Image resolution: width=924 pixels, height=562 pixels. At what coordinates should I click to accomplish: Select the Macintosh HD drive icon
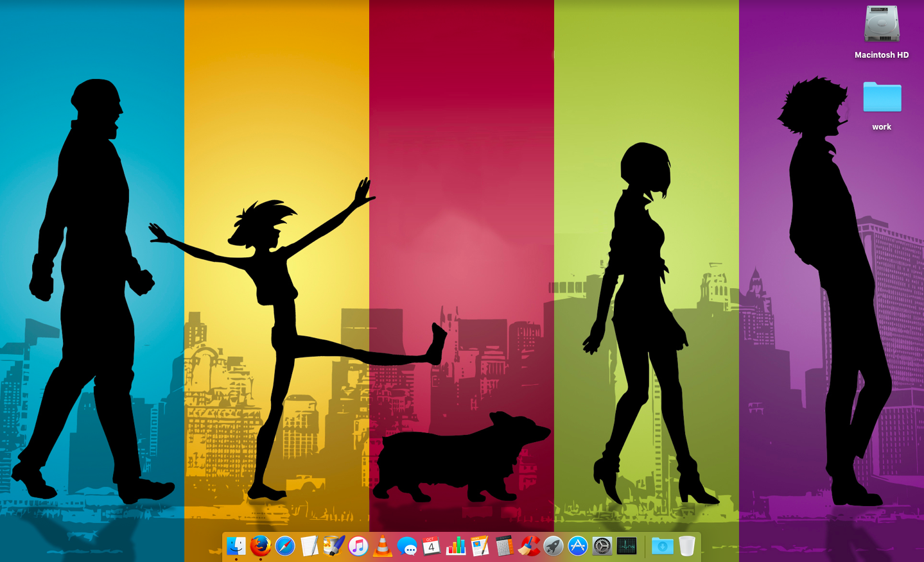[x=882, y=24]
